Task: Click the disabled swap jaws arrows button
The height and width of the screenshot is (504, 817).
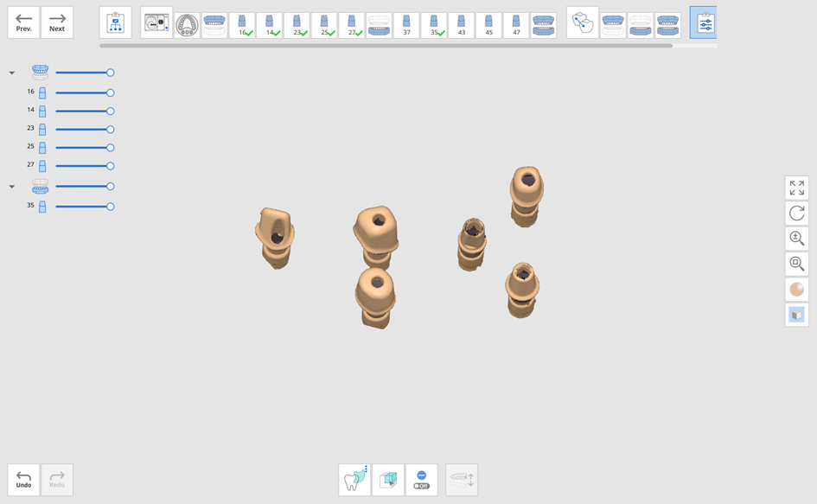Action: (x=462, y=480)
